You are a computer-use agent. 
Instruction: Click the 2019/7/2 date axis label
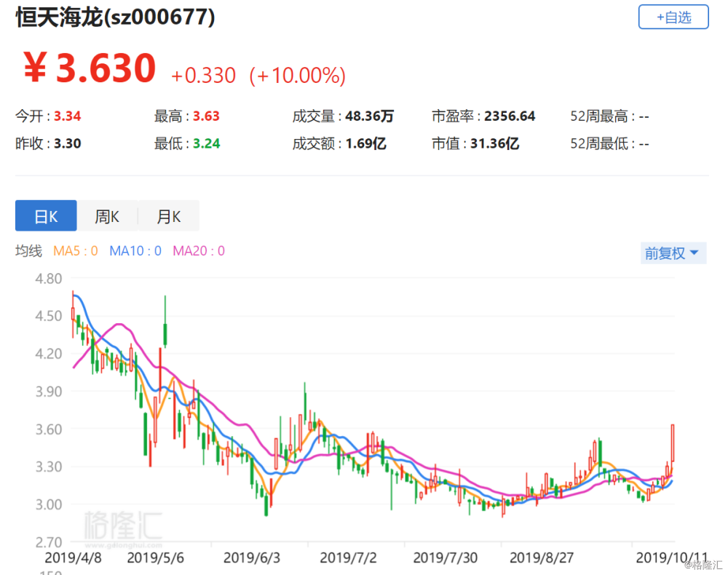[348, 558]
